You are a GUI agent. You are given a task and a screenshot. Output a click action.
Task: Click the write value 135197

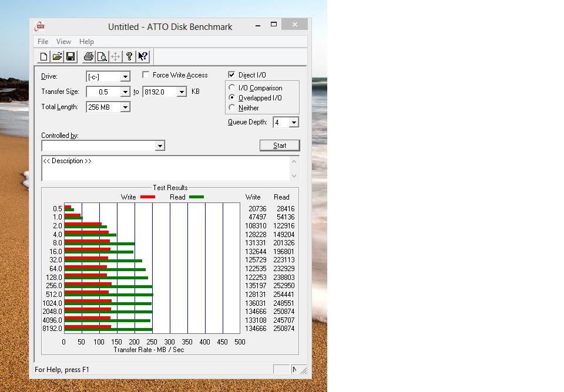pyautogui.click(x=256, y=286)
